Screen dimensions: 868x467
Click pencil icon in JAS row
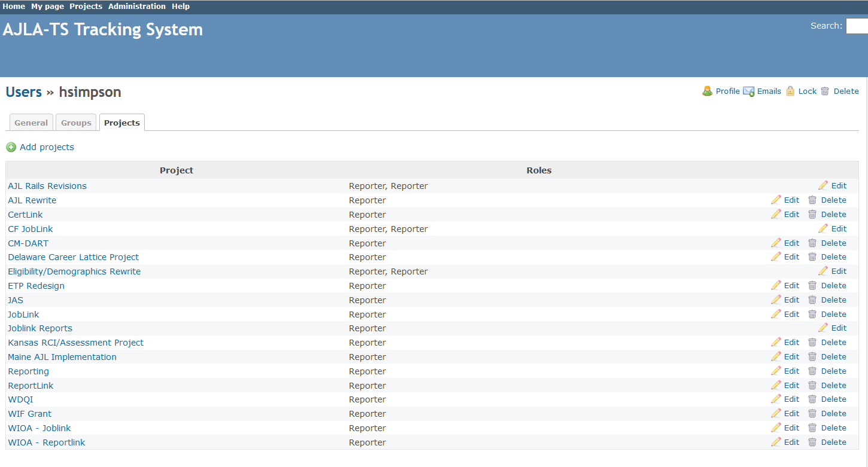tap(776, 300)
